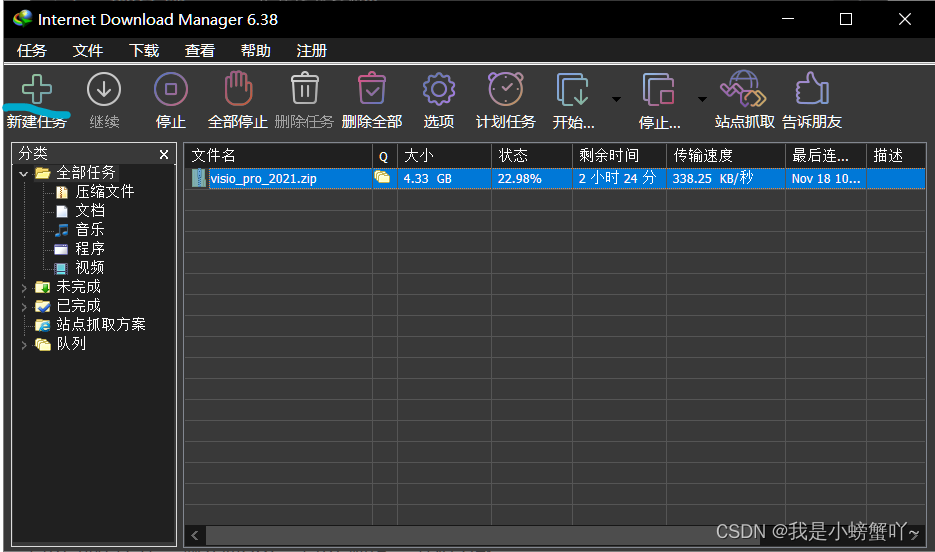935x552 pixels.
Task: Select the 已完成 category
Action: (x=79, y=306)
